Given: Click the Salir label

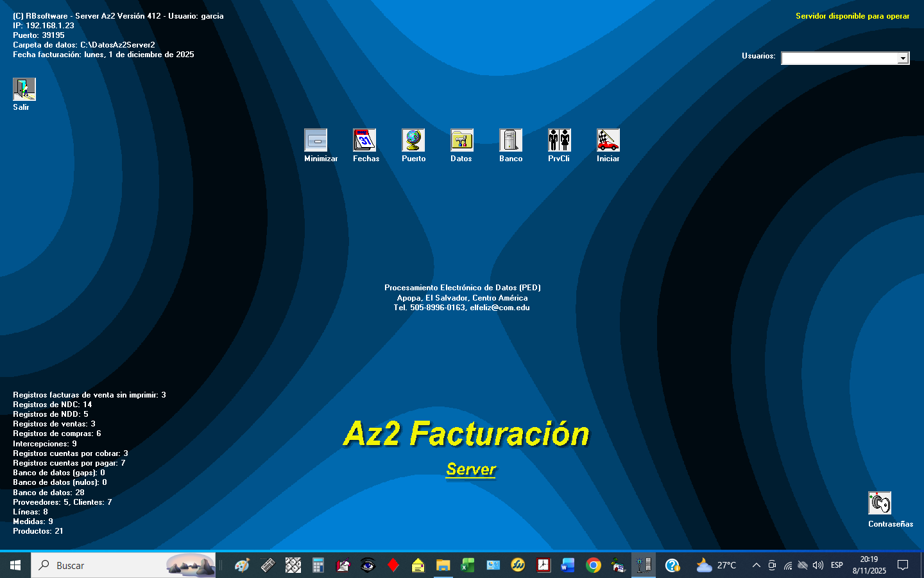Looking at the screenshot, I should [x=21, y=107].
